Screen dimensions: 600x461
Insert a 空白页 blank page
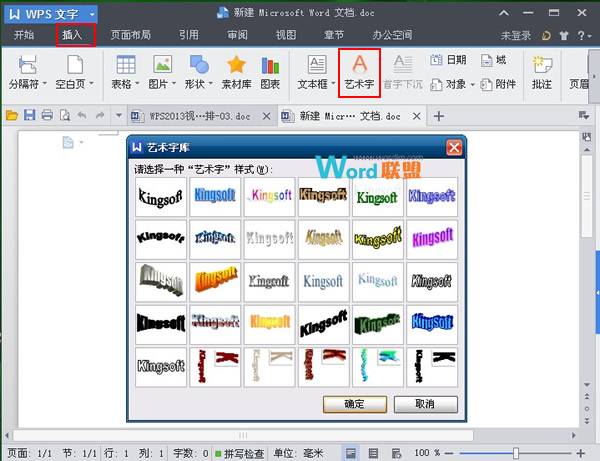coord(75,64)
